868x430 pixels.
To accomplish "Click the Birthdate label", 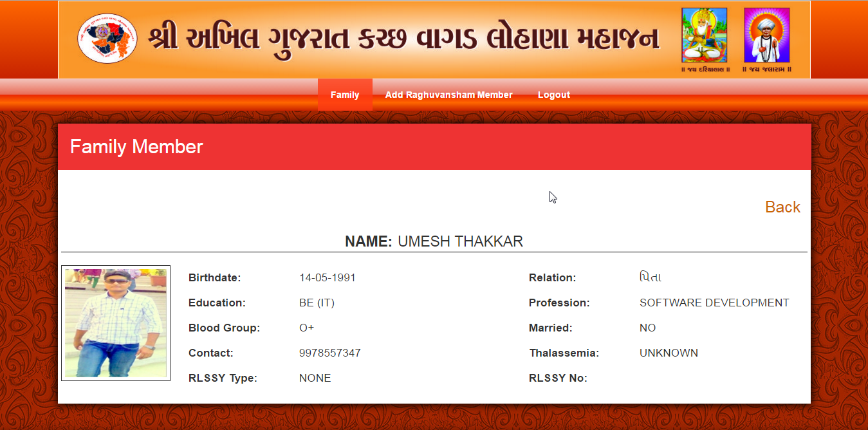I will tap(214, 278).
